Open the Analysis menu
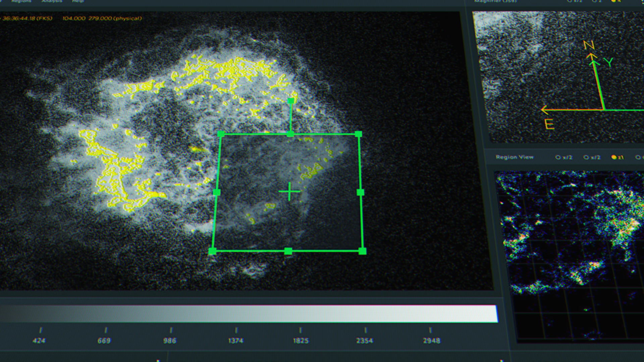Viewport: 644px width, 362px height. pyautogui.click(x=52, y=1)
